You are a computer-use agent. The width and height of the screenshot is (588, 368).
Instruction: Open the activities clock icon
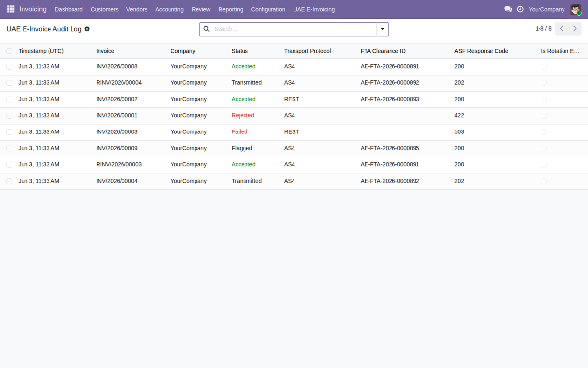pyautogui.click(x=520, y=9)
